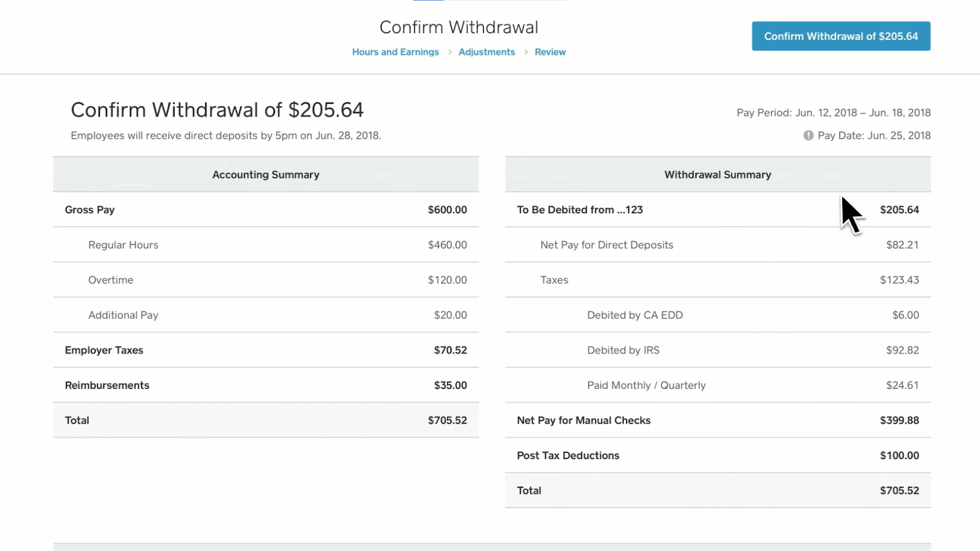This screenshot has height=551, width=980.
Task: Click the Accounting Summary header
Action: click(265, 174)
